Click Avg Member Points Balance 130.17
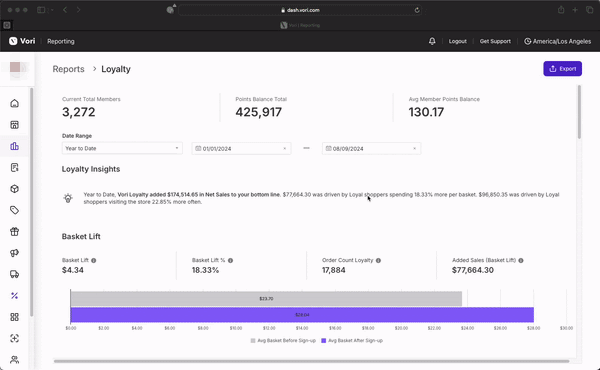The image size is (600, 370). point(426,112)
